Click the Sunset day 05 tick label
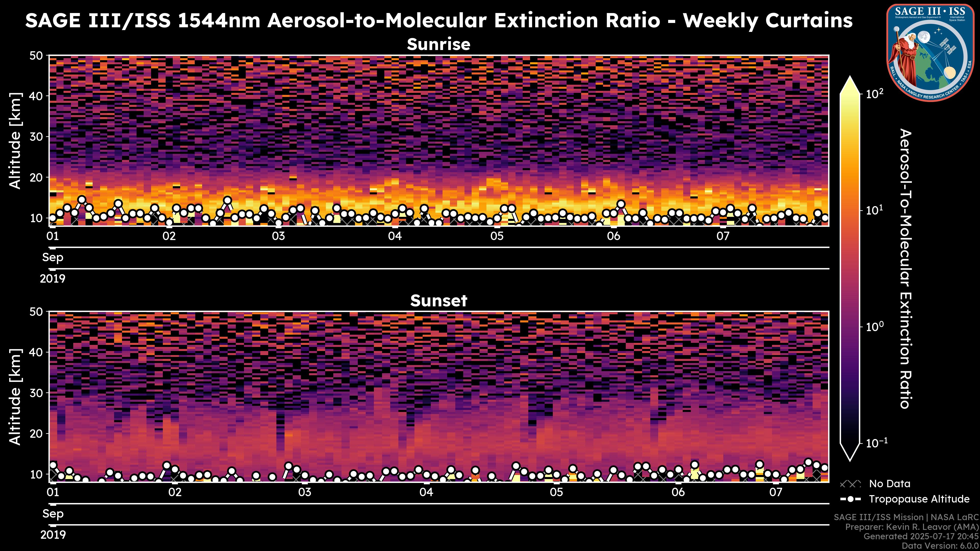 556,492
